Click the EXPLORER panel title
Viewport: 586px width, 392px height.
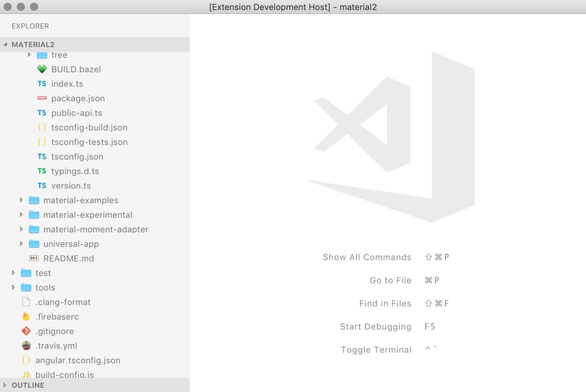tap(30, 26)
